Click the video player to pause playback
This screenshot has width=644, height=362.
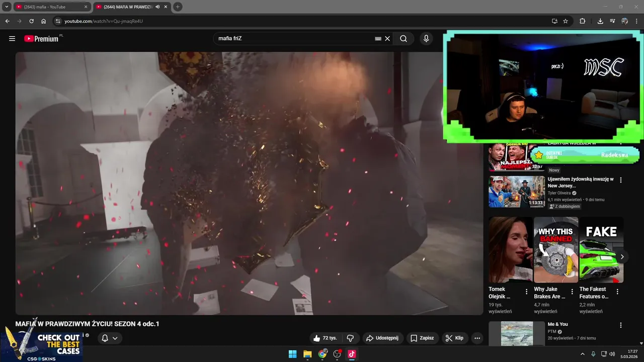click(x=249, y=184)
